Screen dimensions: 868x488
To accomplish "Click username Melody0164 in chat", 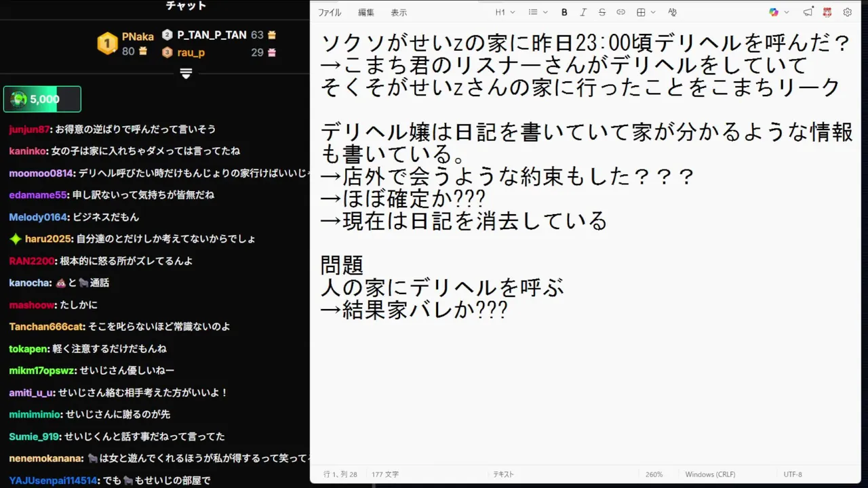I will pos(38,217).
